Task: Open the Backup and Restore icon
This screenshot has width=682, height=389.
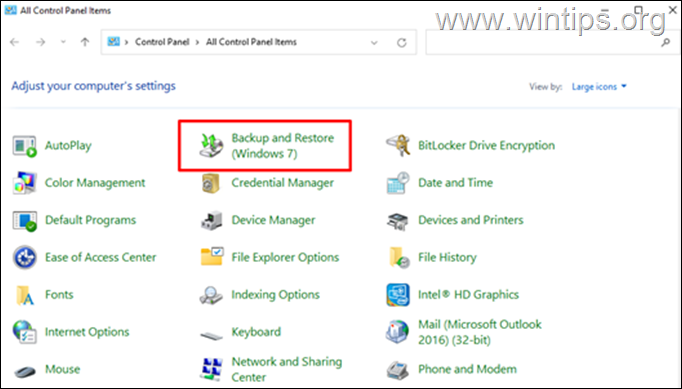Action: pyautogui.click(x=211, y=146)
